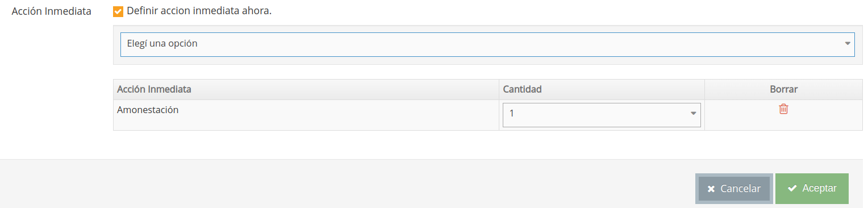868x208 pixels.
Task: Open the 'Elegí una opción' dropdown
Action: 487,44
